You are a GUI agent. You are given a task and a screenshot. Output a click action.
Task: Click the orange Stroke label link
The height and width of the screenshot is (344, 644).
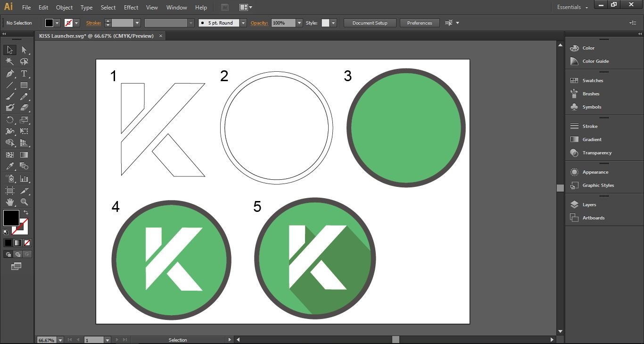tap(93, 23)
